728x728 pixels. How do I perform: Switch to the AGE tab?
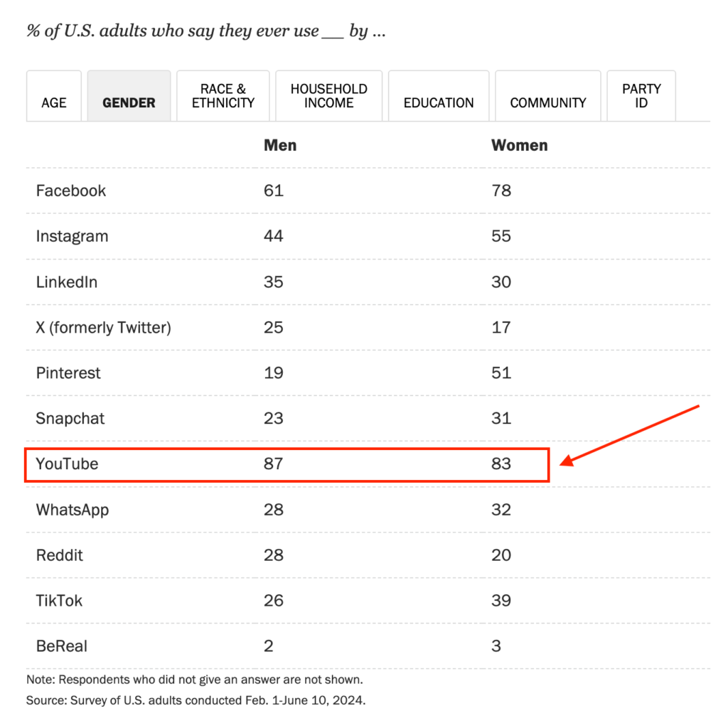pyautogui.click(x=54, y=96)
